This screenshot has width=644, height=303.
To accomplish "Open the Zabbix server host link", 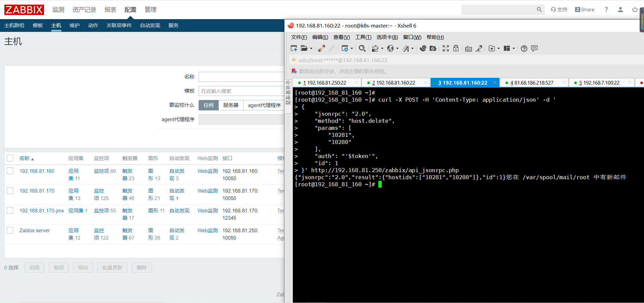I will [35, 231].
